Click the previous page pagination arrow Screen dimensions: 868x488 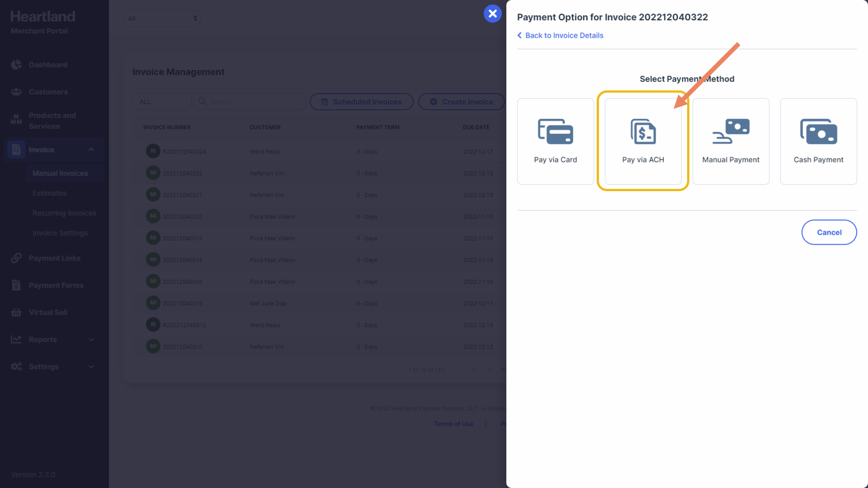(490, 370)
